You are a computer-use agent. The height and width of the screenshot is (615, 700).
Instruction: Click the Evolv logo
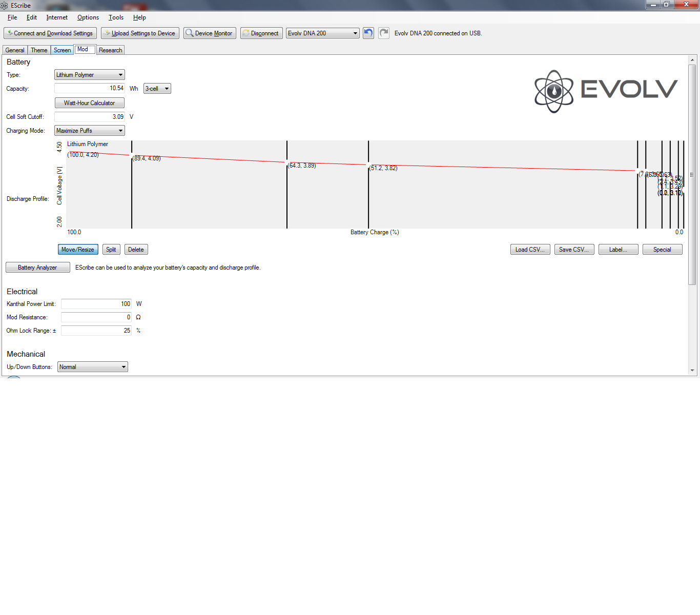[605, 91]
